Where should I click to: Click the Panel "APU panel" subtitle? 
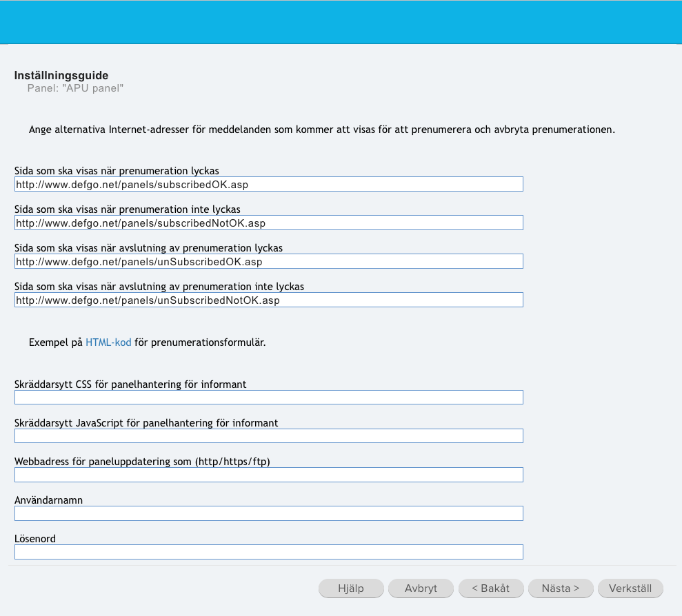[x=75, y=88]
